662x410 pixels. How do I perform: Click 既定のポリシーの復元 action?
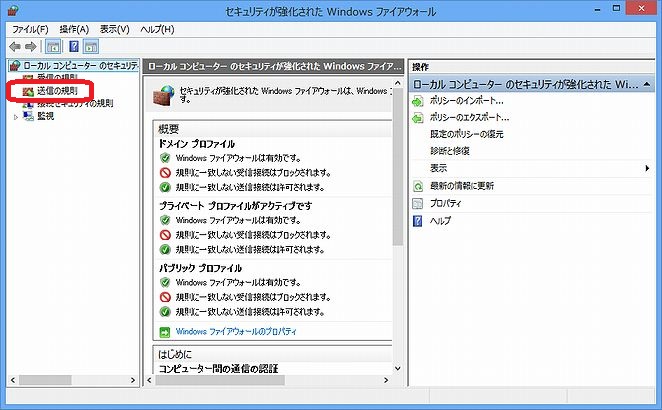click(x=467, y=134)
